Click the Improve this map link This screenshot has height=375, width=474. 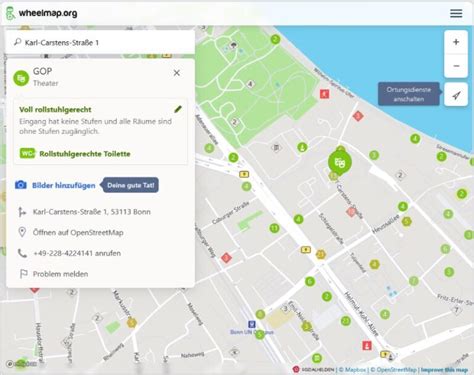[x=444, y=370]
